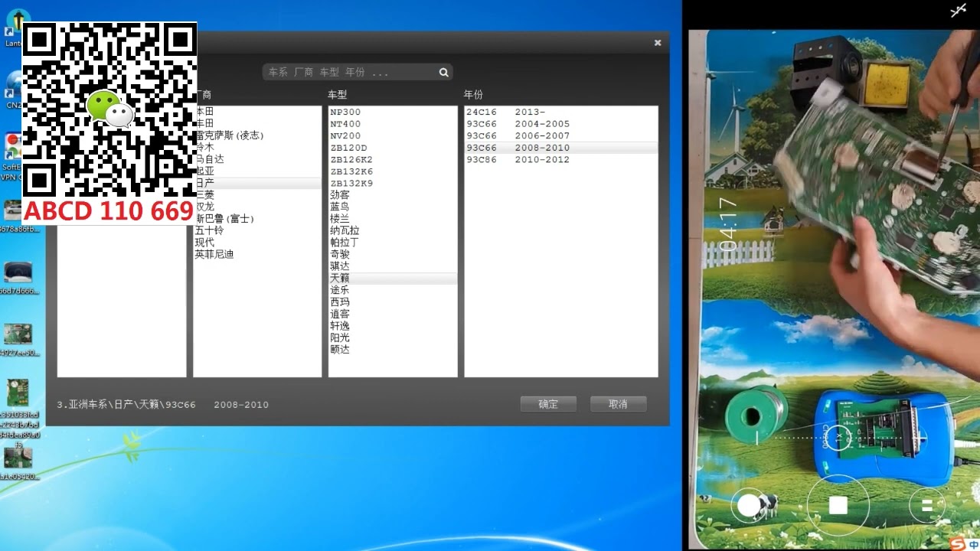Open desktop image 4927ee50...
980x551 pixels.
pyautogui.click(x=18, y=340)
